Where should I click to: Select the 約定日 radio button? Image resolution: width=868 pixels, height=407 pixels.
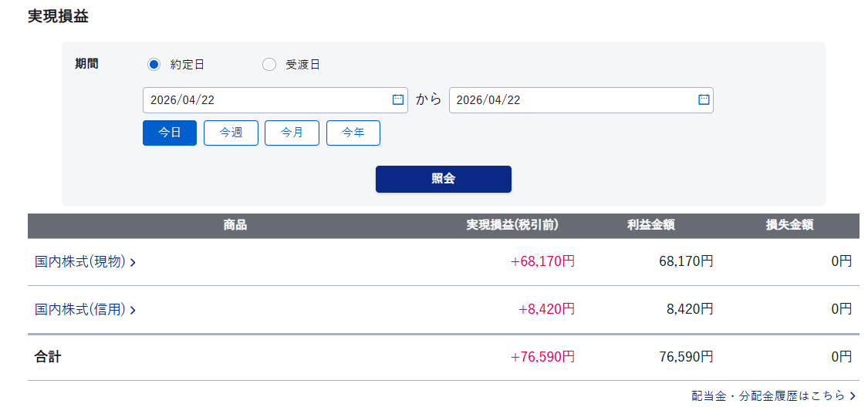(x=154, y=65)
